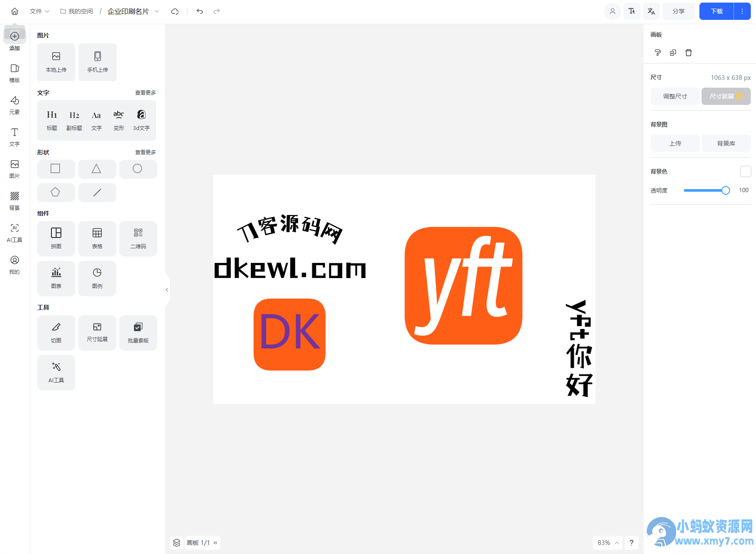Insert a circle shape
756x554 pixels.
(x=138, y=169)
